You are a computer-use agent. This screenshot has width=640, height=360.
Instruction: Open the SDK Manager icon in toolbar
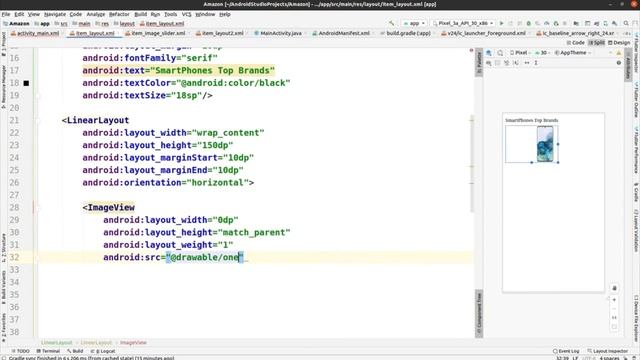pyautogui.click(x=614, y=23)
